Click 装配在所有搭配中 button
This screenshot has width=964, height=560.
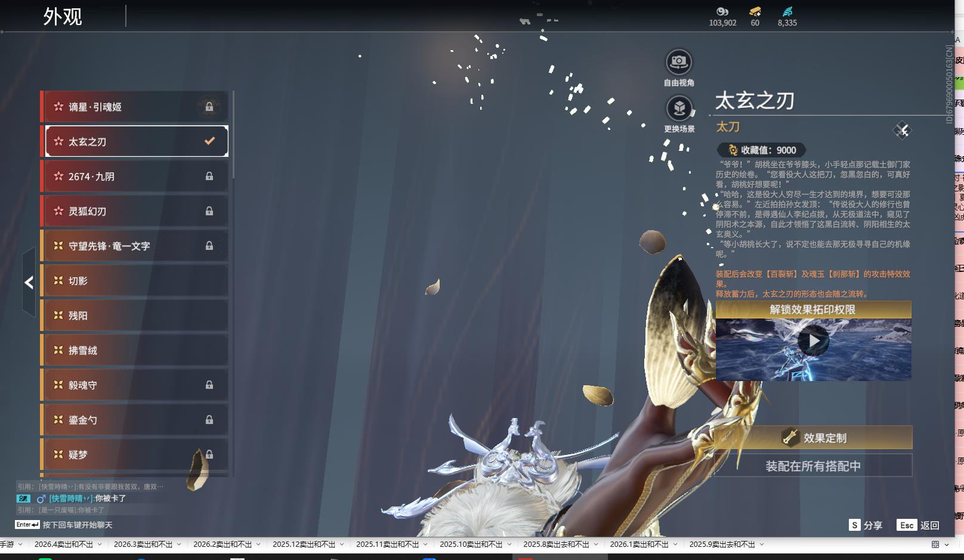(813, 466)
